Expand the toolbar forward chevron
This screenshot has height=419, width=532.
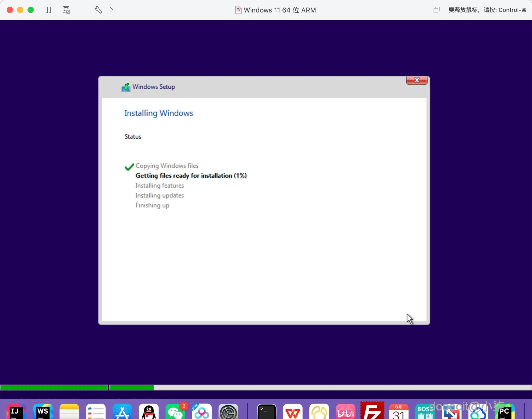pos(111,10)
